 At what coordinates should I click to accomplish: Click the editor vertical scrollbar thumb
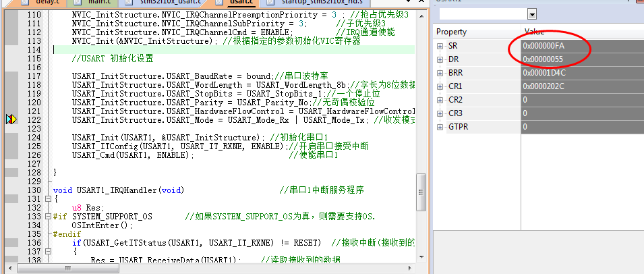coord(421,192)
